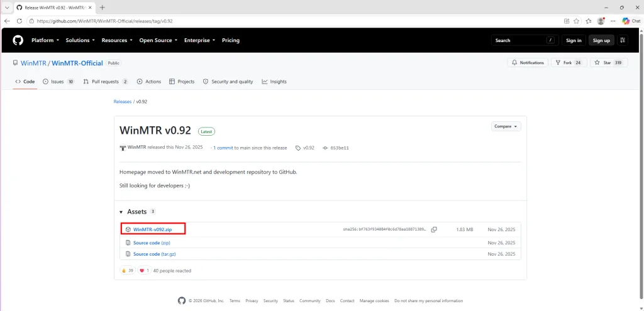Expand the Solutions menu
This screenshot has height=311, width=644.
80,40
